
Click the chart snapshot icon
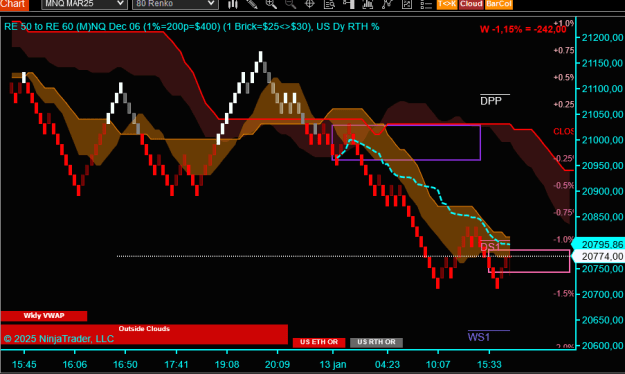click(407, 4)
